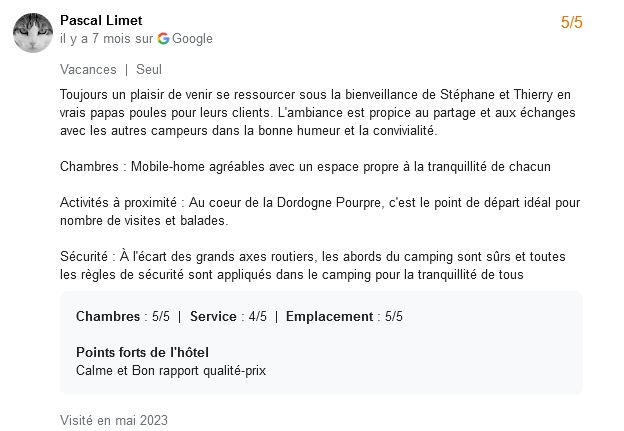Click the 'Points forts de l'hôtel' heading
624x431 pixels.
coord(142,352)
